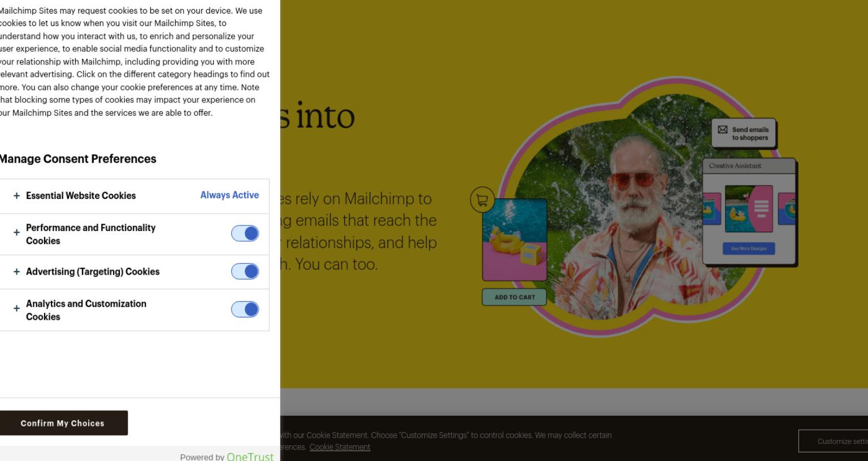Viewport: 868px width, 461px height.
Task: Click the Analytics and Customization Cookies label
Action: pos(86,310)
